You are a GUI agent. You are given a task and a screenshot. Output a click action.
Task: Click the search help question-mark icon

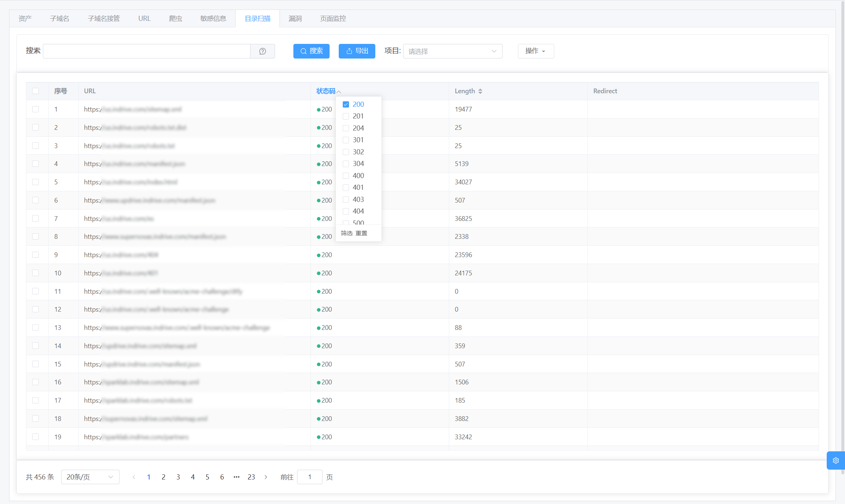click(x=262, y=51)
